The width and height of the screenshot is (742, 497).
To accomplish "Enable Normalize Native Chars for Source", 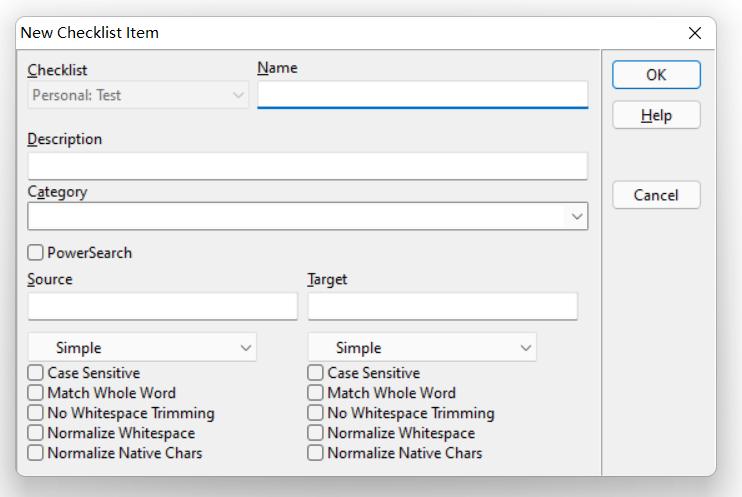I will pos(36,453).
